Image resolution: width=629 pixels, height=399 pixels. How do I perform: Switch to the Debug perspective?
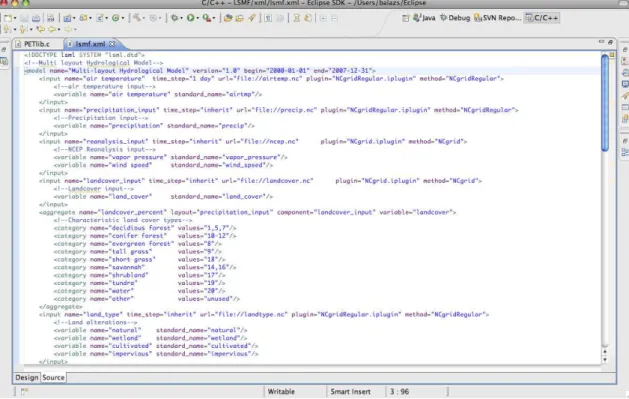455,18
